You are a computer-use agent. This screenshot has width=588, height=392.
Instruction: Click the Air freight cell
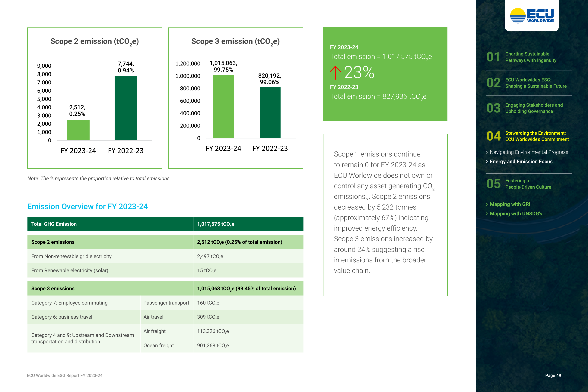[x=167, y=331]
